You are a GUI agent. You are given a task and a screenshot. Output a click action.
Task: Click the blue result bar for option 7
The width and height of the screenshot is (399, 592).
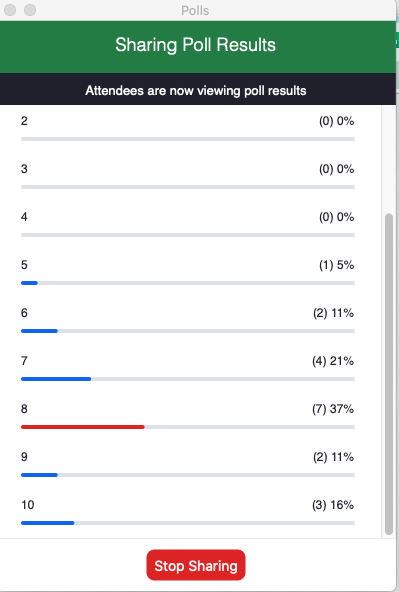click(56, 379)
